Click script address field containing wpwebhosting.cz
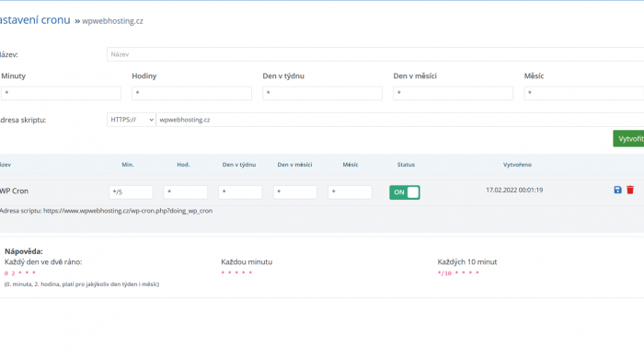Screen dimensions: 644x359 pyautogui.click(x=400, y=120)
